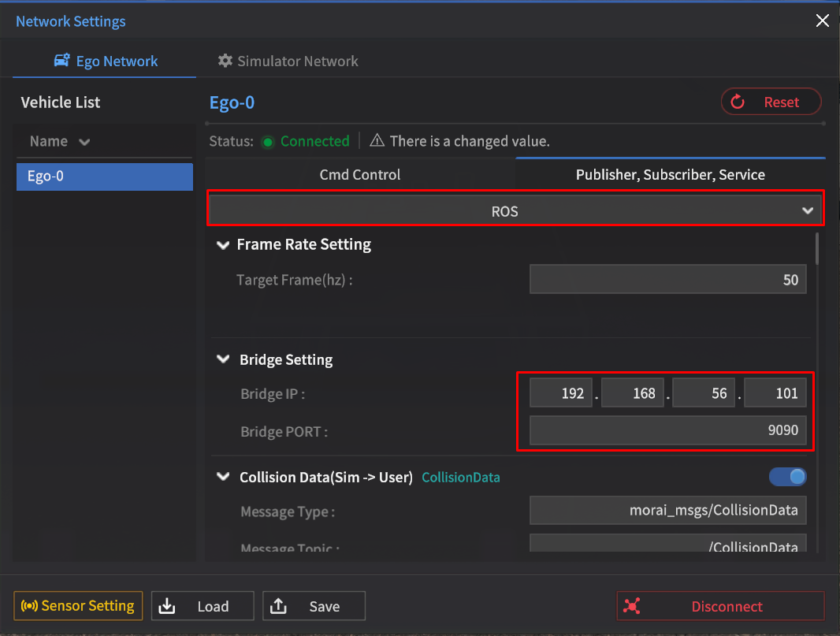Collapse the Collision Data section
Image resolution: width=840 pixels, height=636 pixels.
(223, 478)
